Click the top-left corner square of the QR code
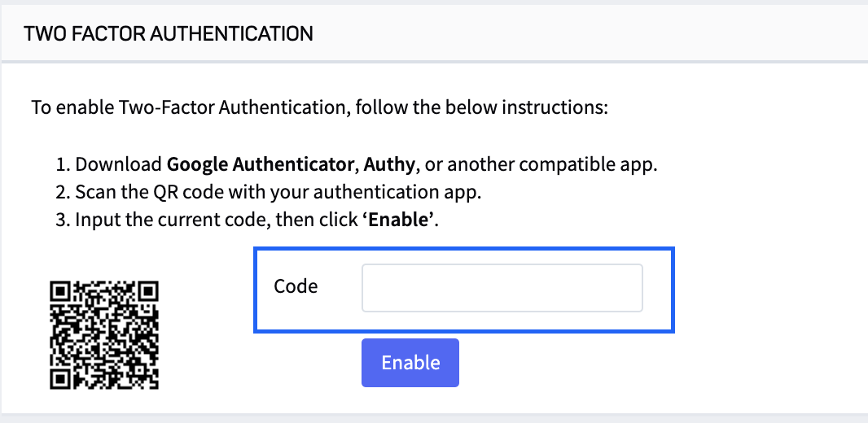The height and width of the screenshot is (423, 868). click(x=60, y=291)
